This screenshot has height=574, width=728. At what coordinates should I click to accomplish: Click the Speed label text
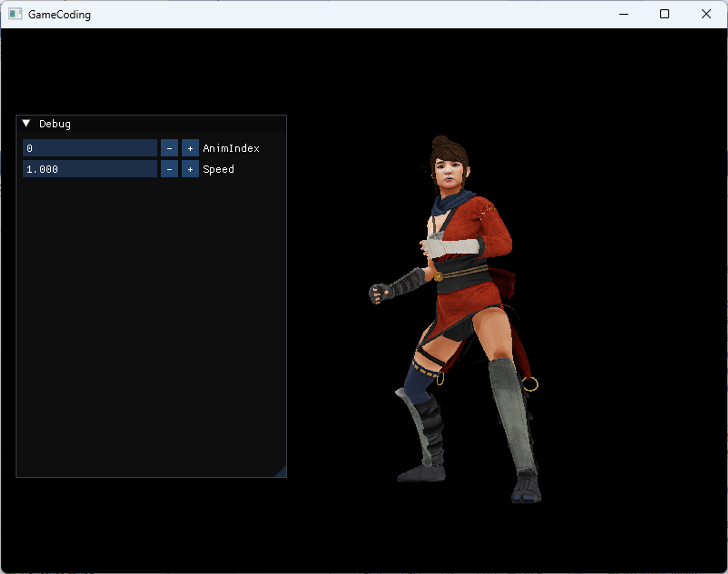tap(218, 169)
